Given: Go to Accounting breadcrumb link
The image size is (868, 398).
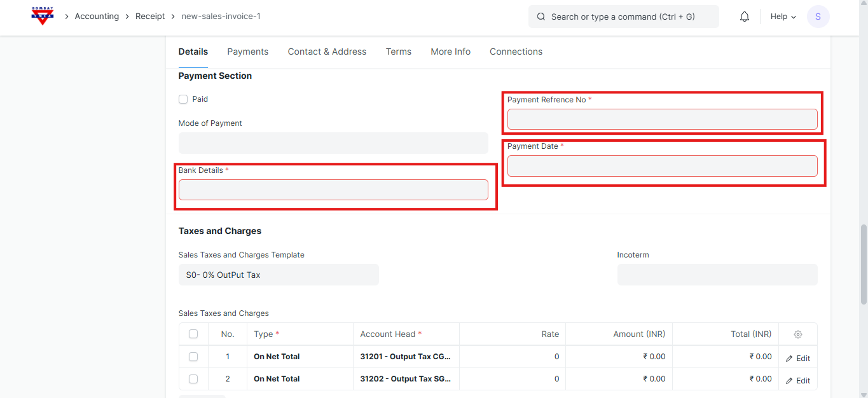Looking at the screenshot, I should tap(97, 17).
